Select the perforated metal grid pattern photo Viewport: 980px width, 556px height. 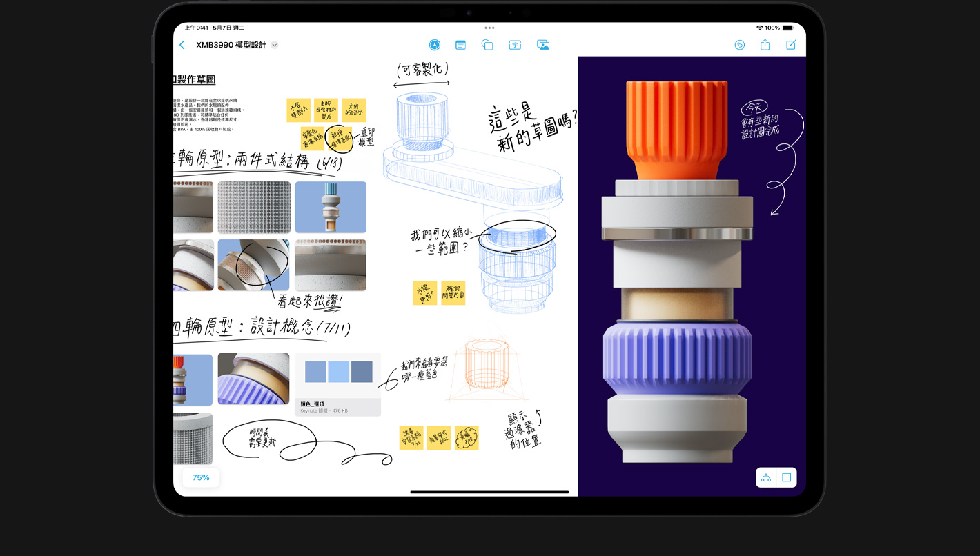(x=254, y=207)
